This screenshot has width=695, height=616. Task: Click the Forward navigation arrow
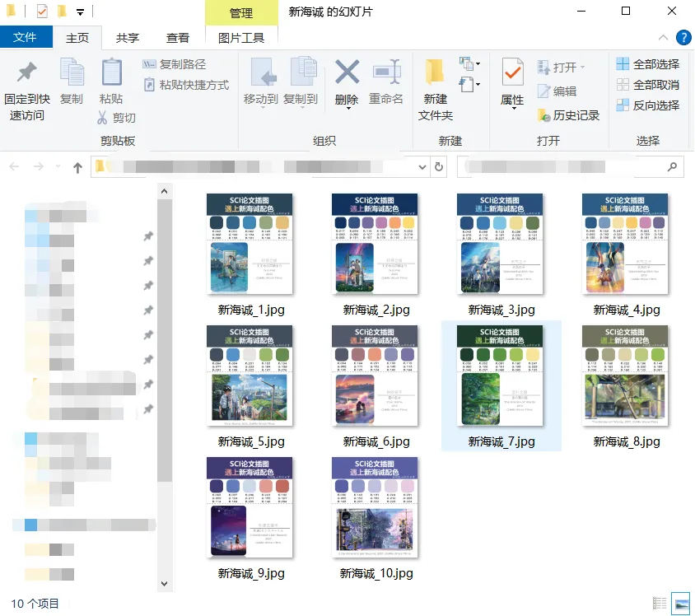(39, 166)
